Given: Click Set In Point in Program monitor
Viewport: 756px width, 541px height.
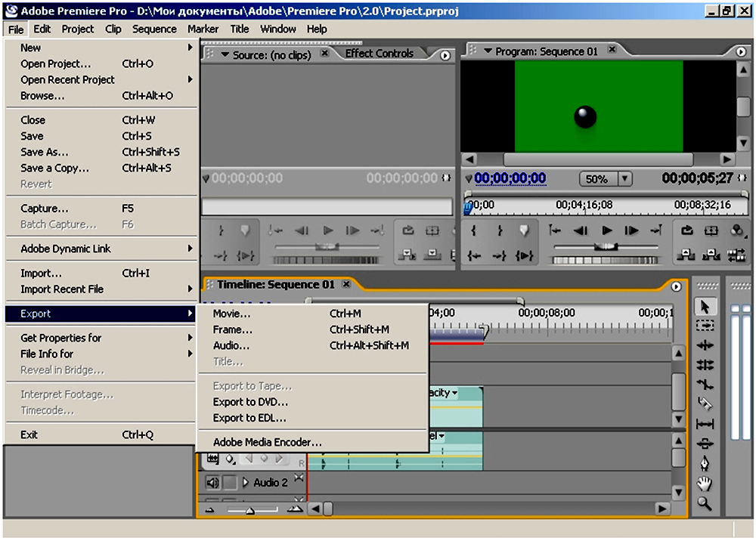Looking at the screenshot, I should point(473,230).
